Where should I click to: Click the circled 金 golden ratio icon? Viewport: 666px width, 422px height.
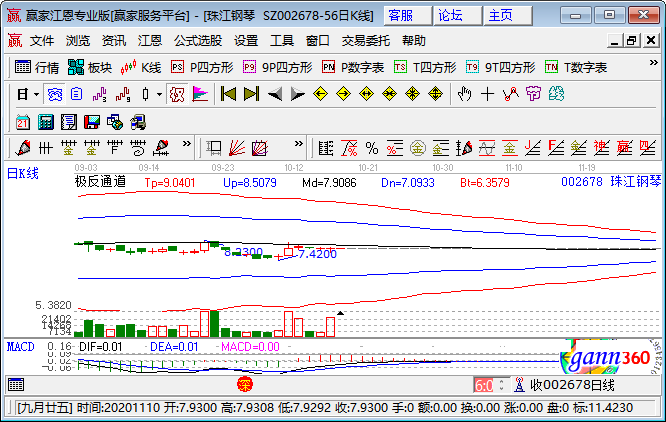click(x=418, y=148)
